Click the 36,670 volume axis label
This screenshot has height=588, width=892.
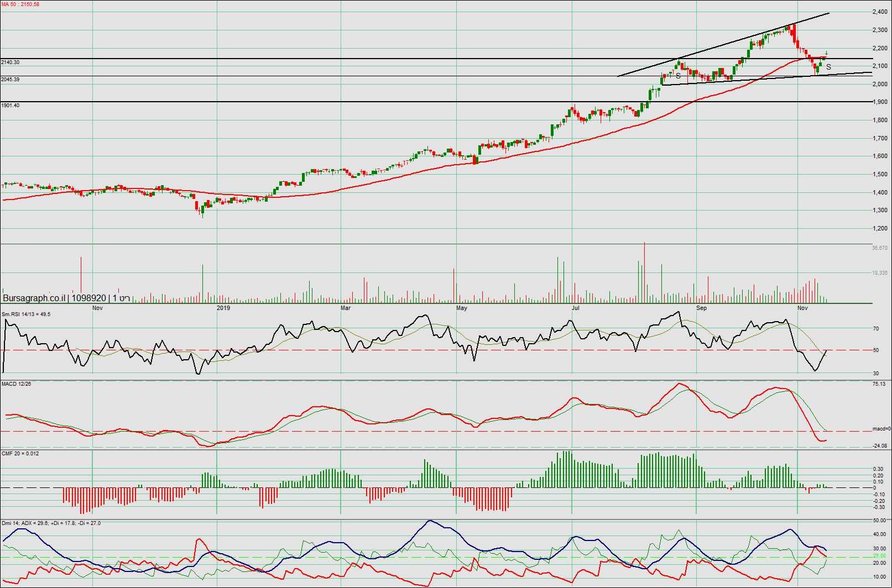(x=880, y=248)
